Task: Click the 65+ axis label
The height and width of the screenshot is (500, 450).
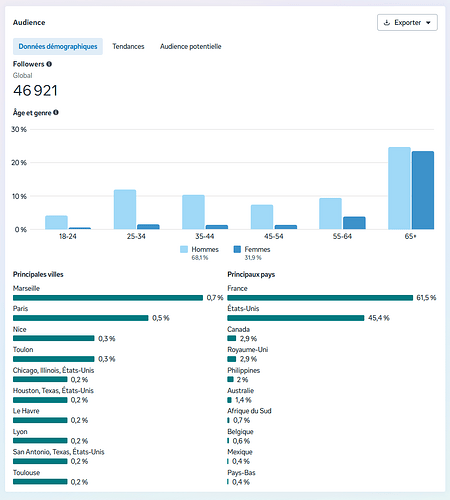Action: coord(411,236)
